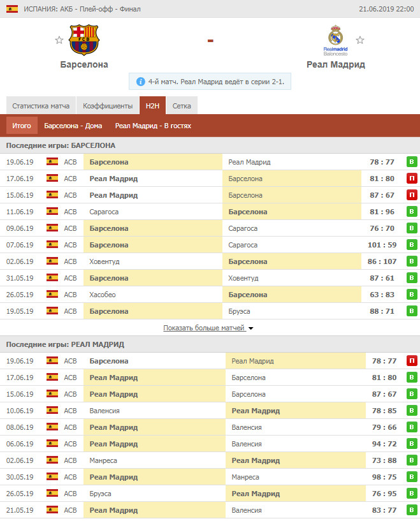Click Spain flag in 26.05.19 Хасобео row
Screen dimensions: 420x521
[x=52, y=295]
